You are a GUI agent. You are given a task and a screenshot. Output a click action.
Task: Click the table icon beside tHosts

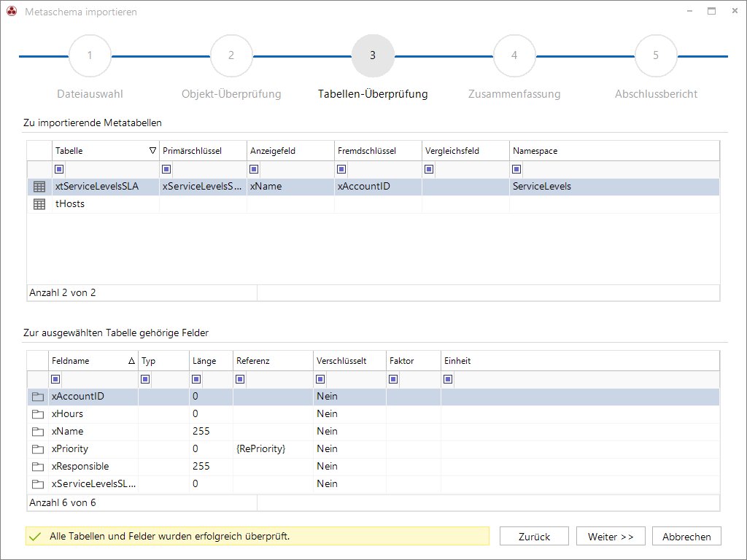point(39,204)
